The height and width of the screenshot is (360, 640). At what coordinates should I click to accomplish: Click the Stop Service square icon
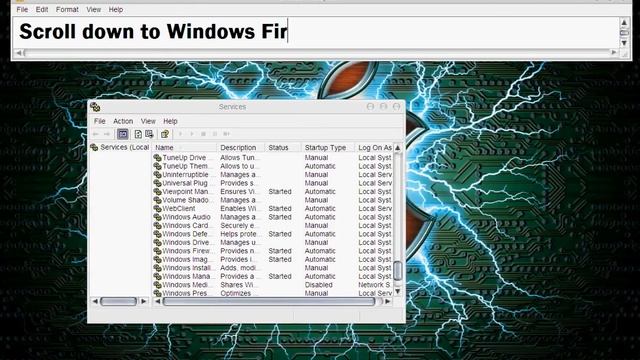pos(203,134)
